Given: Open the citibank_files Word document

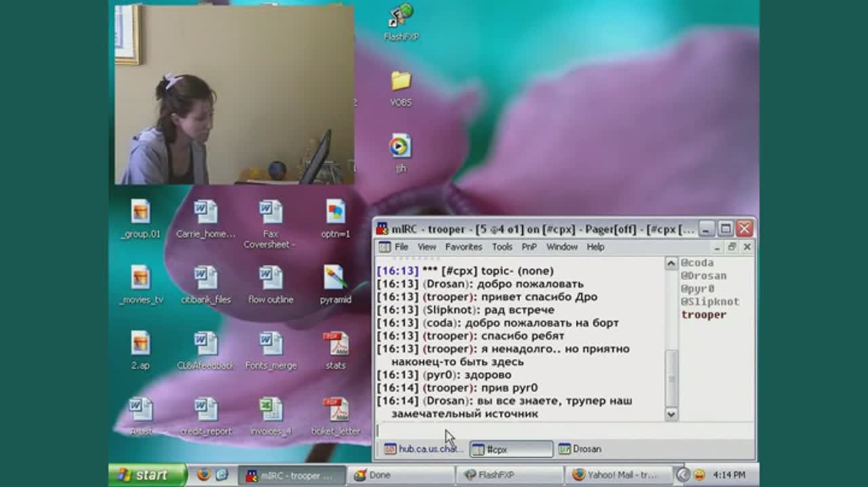Looking at the screenshot, I should click(205, 279).
